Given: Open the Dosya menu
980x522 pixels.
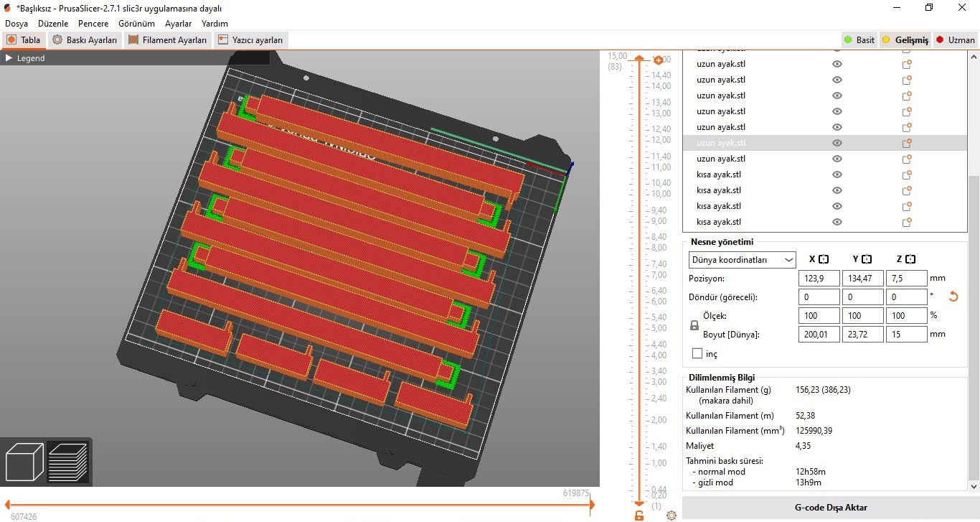Looking at the screenshot, I should (x=17, y=24).
